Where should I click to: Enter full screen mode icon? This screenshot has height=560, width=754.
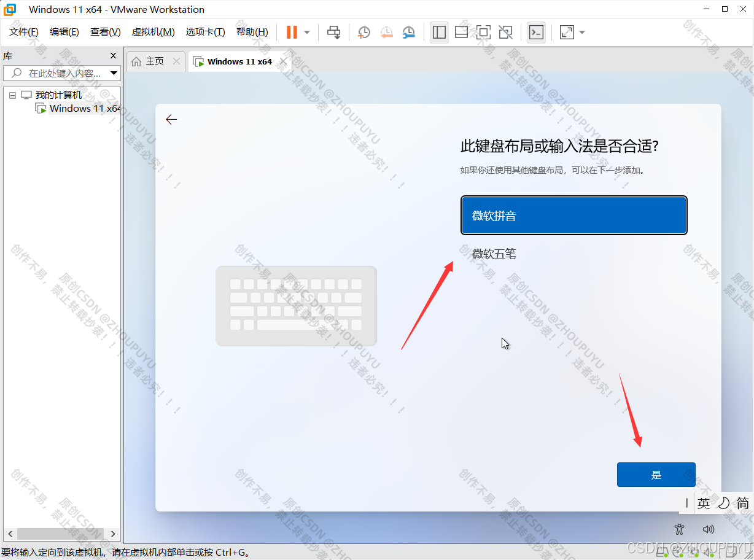point(483,33)
